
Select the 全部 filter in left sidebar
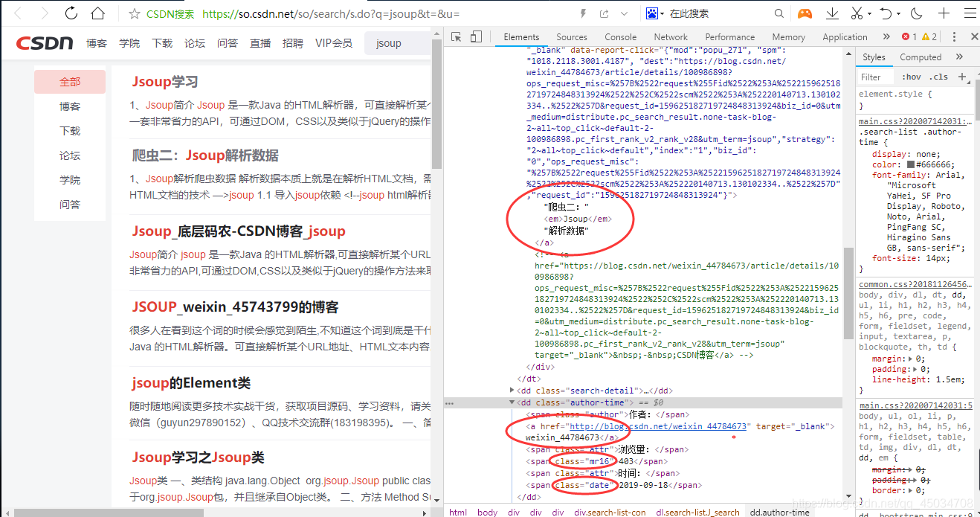tap(70, 82)
